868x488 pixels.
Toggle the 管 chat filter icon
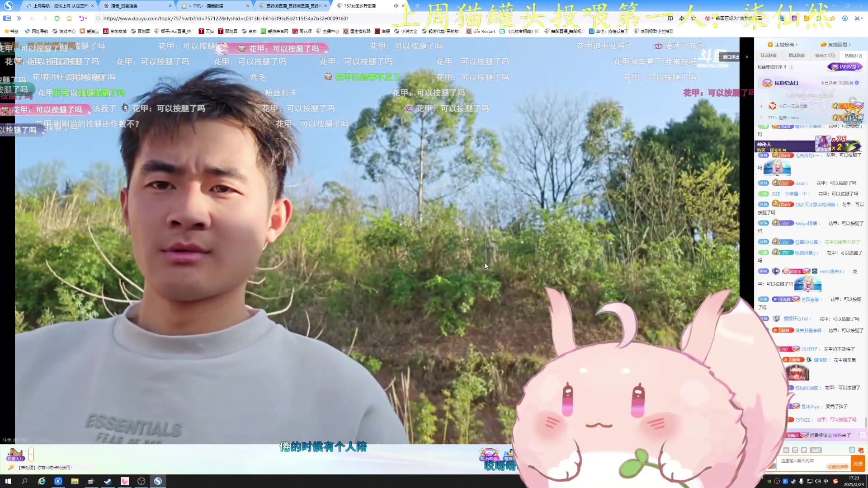pyautogui.click(x=795, y=450)
